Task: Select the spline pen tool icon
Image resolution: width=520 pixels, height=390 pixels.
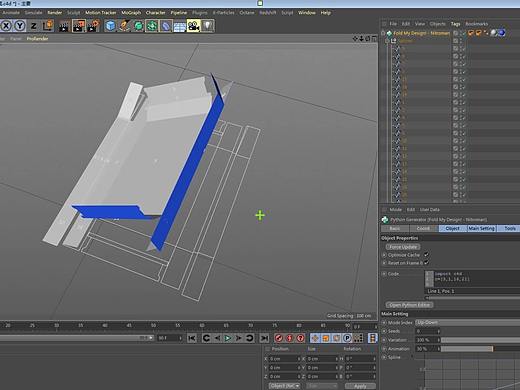Action: (124, 26)
